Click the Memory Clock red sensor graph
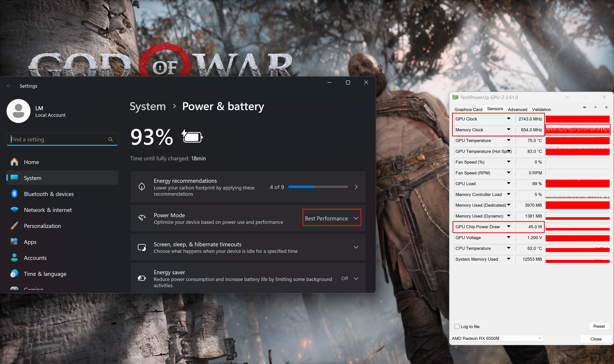Screen dimensions: 614x364 pyautogui.click(x=577, y=130)
